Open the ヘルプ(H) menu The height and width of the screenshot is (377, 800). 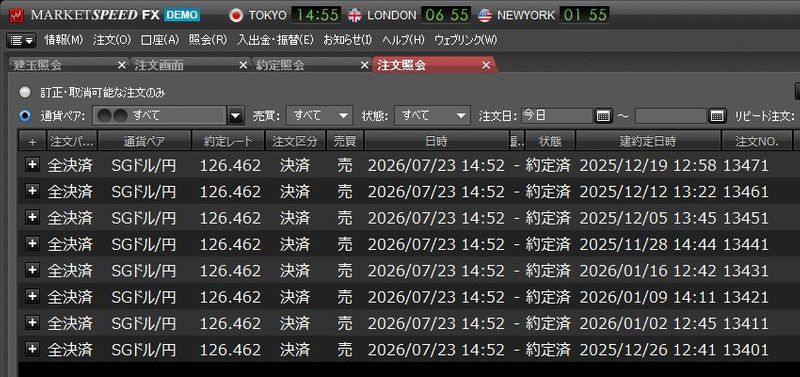pyautogui.click(x=403, y=40)
